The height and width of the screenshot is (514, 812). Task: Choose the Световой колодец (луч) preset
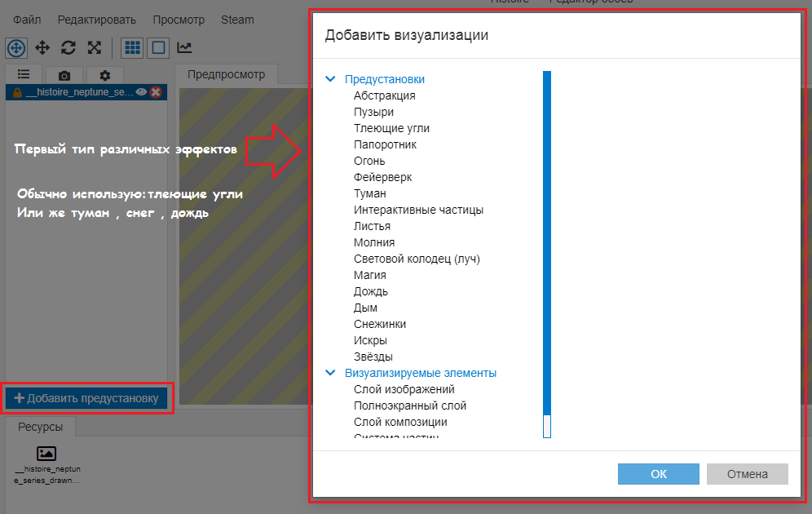click(x=417, y=259)
